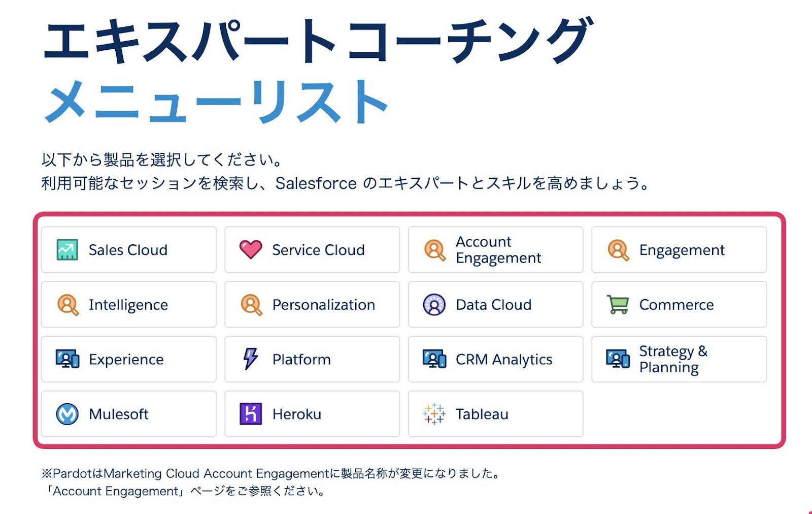Select the Intelligence product label
The width and height of the screenshot is (812, 514).
tap(128, 305)
